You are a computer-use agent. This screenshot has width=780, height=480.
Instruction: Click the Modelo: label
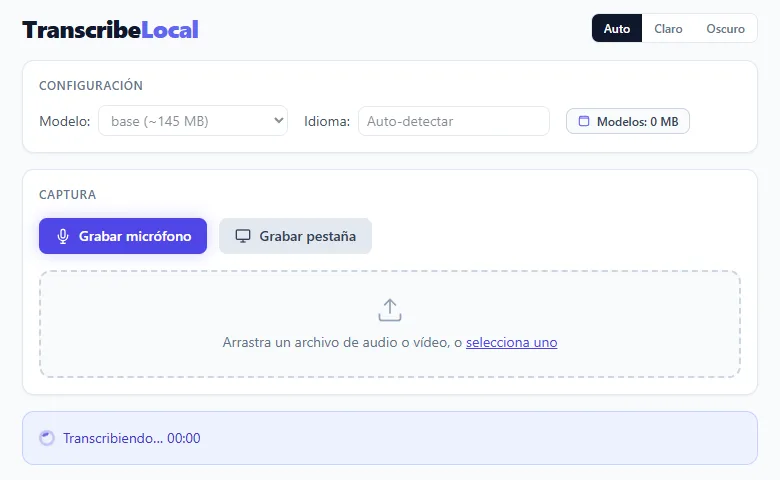[65, 121]
